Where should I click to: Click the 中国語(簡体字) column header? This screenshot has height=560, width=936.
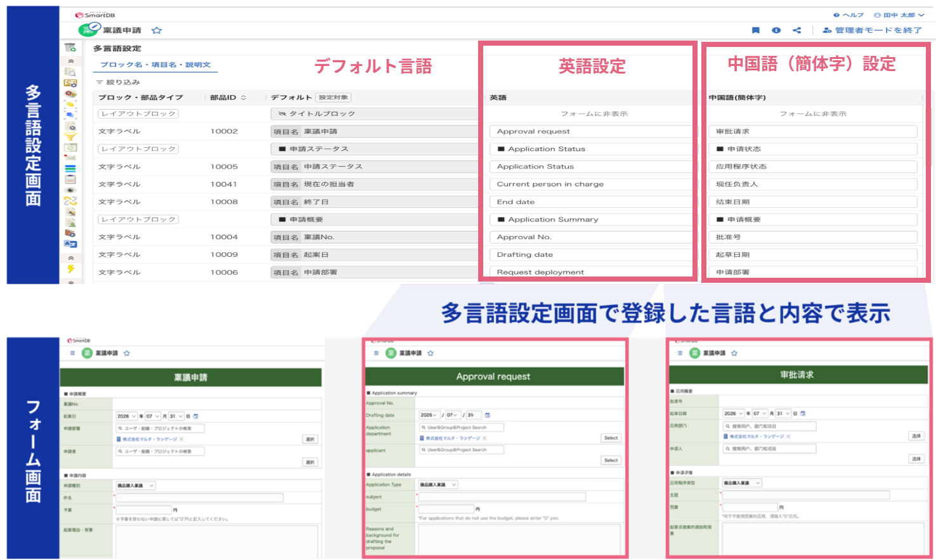click(x=738, y=98)
